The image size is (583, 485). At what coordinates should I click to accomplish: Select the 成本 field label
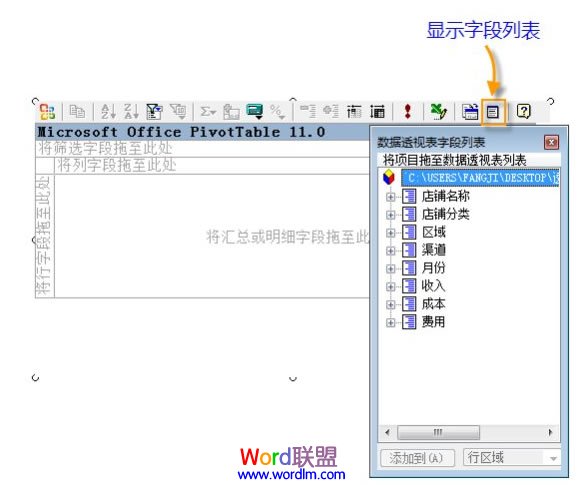pos(434,304)
